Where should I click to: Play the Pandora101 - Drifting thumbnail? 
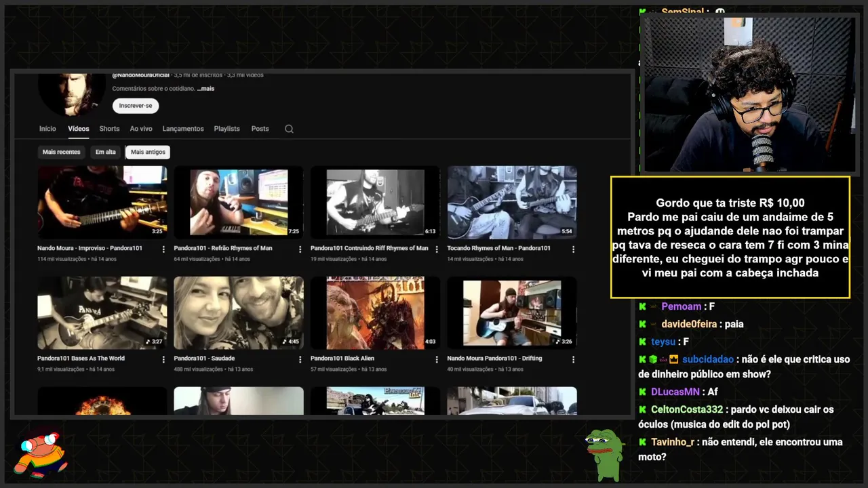(512, 312)
